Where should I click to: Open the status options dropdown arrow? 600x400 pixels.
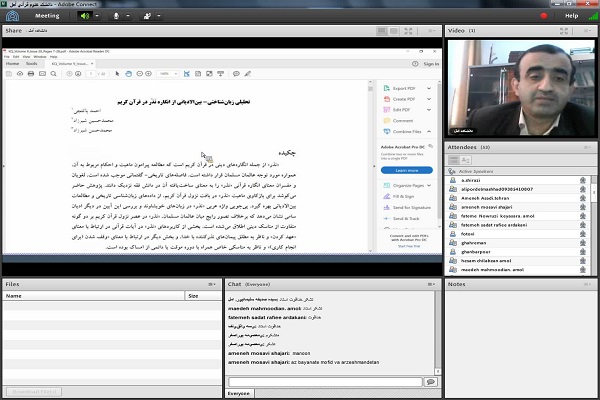point(159,16)
